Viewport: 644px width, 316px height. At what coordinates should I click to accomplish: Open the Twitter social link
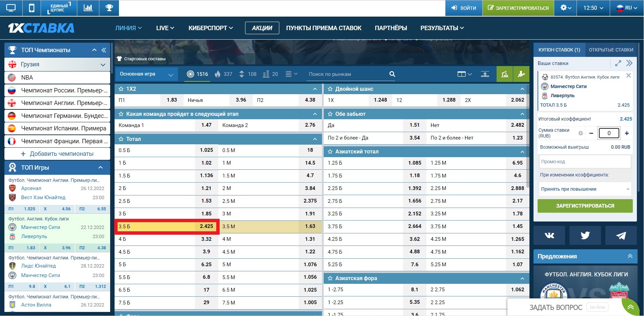(x=585, y=235)
